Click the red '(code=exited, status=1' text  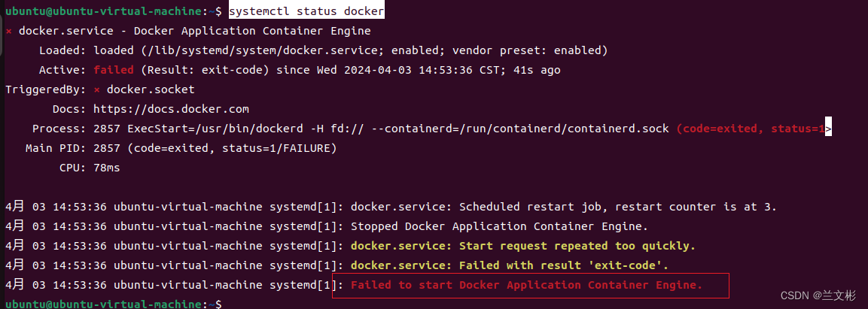[x=751, y=129]
